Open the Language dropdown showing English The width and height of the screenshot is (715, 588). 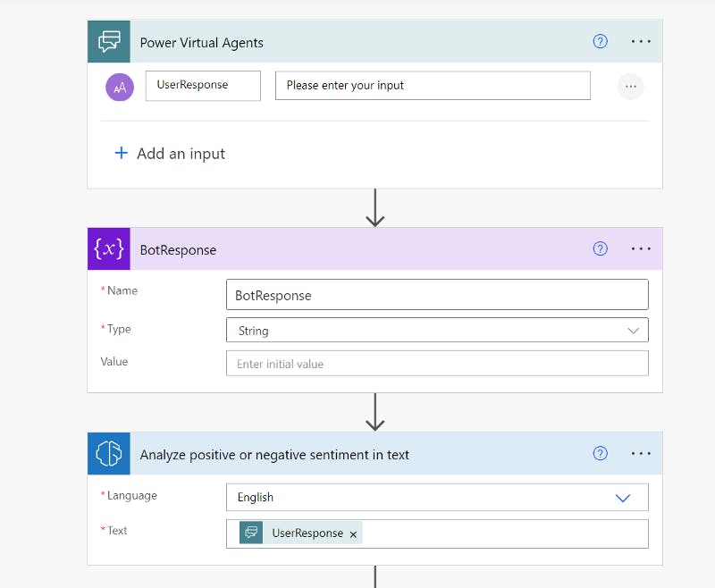click(437, 497)
